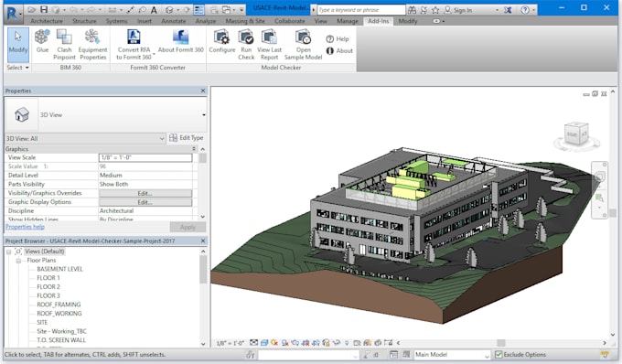Switch to the Annotate ribbon tab
Image resolution: width=622 pixels, height=364 pixels.
click(174, 21)
